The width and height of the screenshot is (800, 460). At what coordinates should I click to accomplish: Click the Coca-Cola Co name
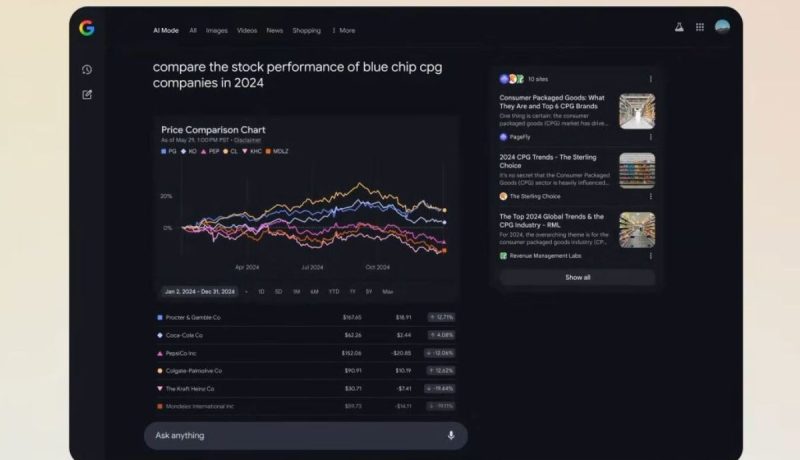(x=184, y=335)
